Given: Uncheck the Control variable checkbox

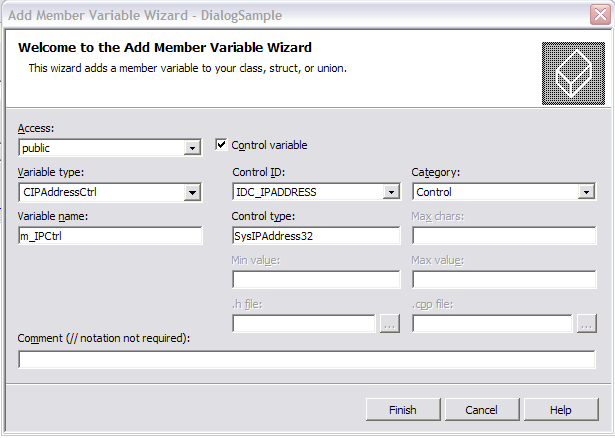Looking at the screenshot, I should pos(221,145).
